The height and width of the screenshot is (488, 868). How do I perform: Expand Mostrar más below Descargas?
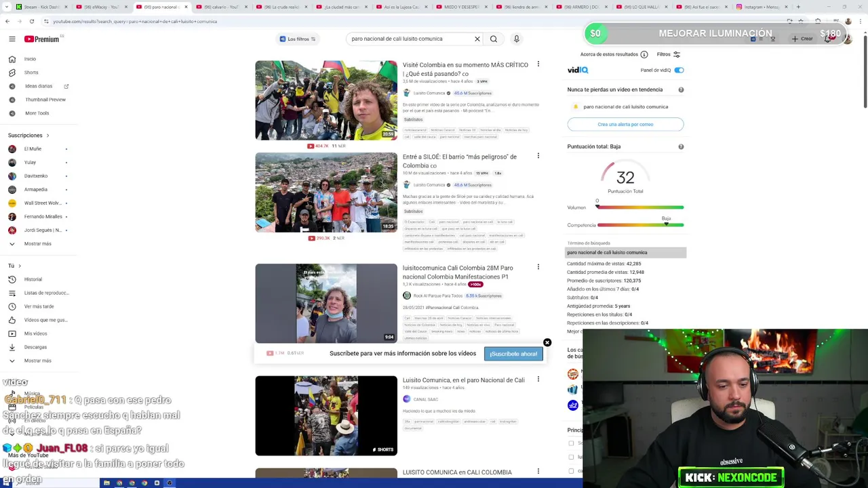coord(37,361)
